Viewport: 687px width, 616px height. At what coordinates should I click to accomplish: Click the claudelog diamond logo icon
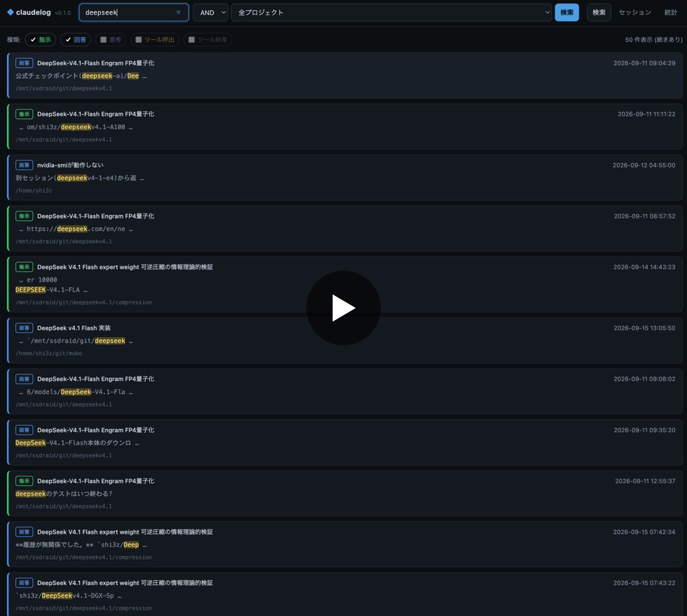tap(10, 12)
